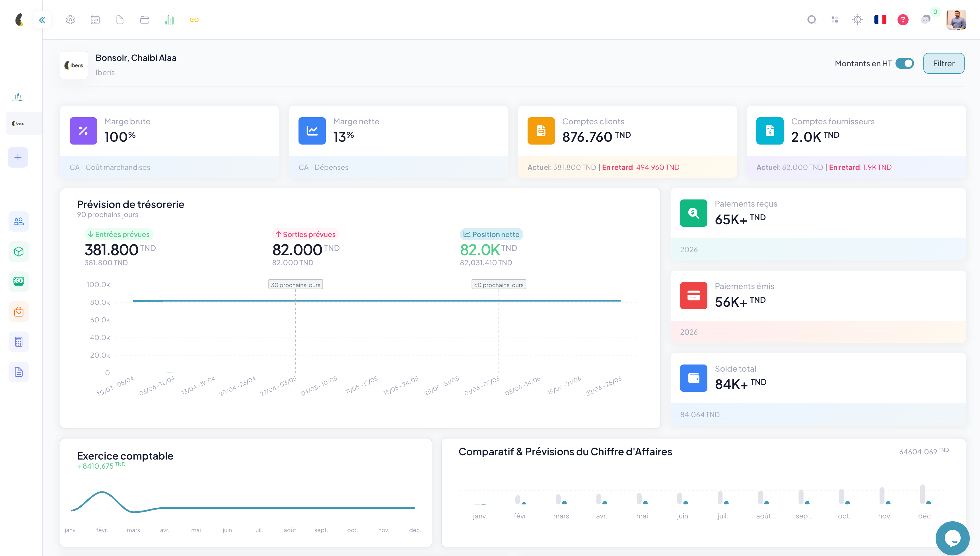980x556 pixels.
Task: Open documents file icon in sidebar
Action: [19, 372]
